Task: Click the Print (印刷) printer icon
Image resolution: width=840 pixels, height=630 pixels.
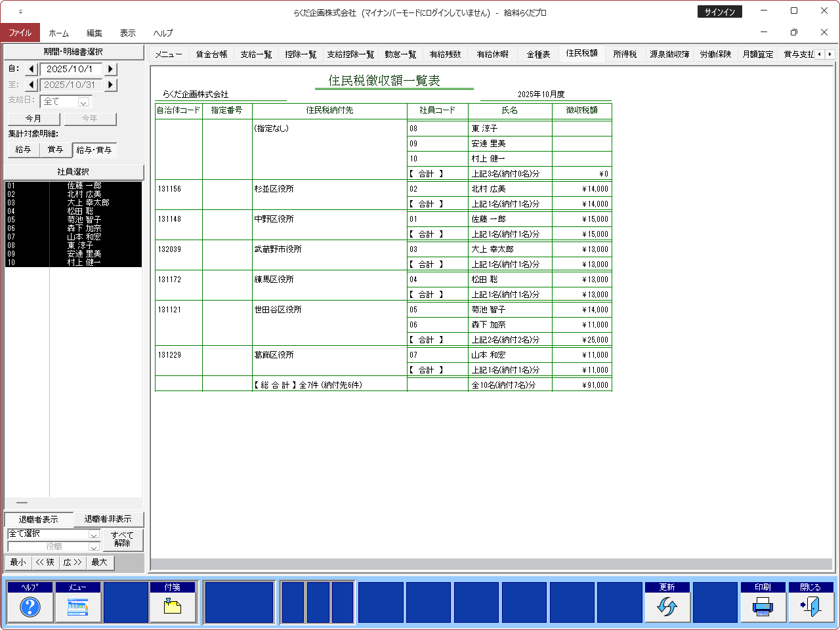Action: click(x=763, y=607)
